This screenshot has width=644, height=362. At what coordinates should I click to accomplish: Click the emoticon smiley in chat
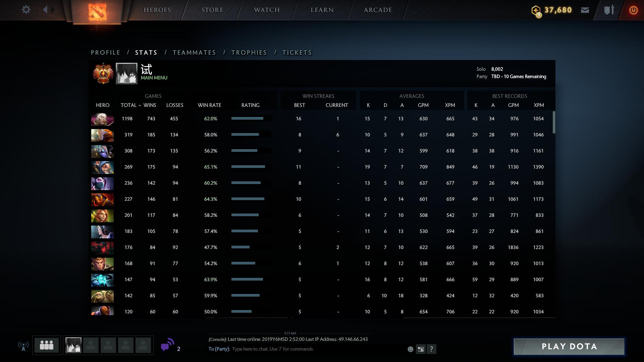coord(410,349)
